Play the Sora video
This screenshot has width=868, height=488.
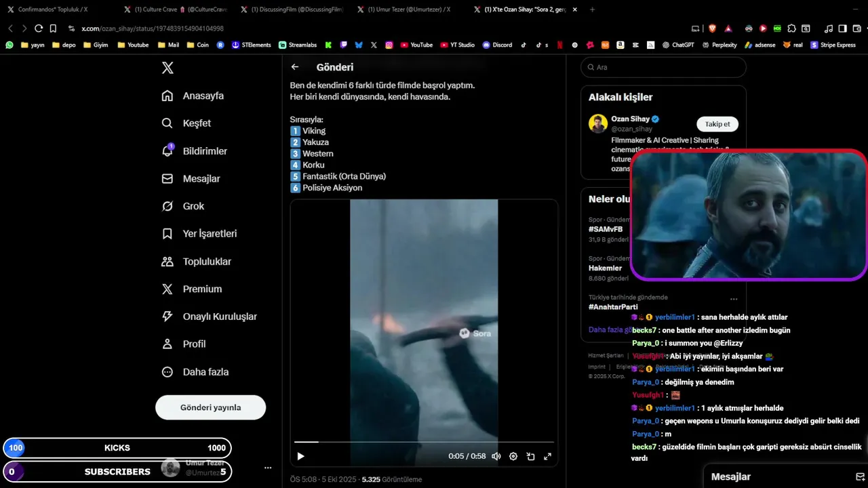tap(301, 456)
